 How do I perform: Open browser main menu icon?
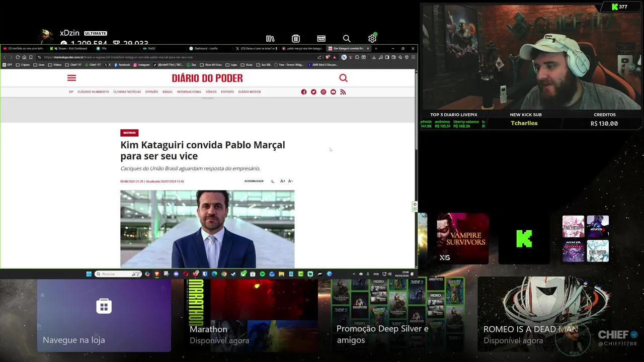point(413,57)
